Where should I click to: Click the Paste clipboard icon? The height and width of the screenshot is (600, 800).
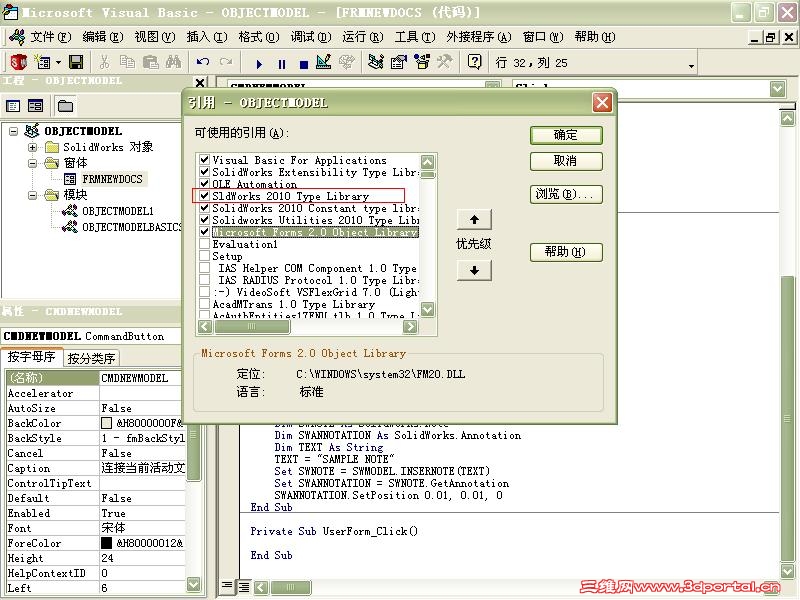coord(151,62)
